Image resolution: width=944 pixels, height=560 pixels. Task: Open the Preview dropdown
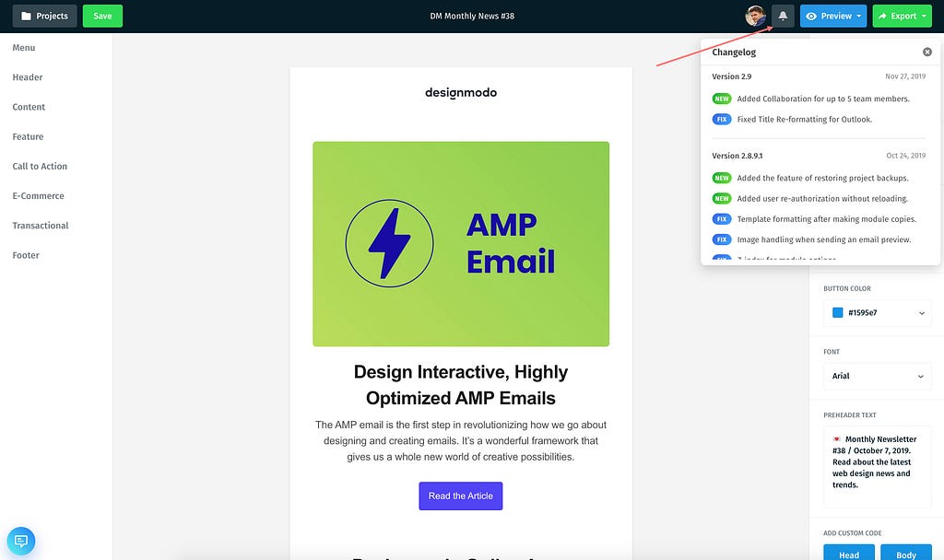[x=833, y=17]
